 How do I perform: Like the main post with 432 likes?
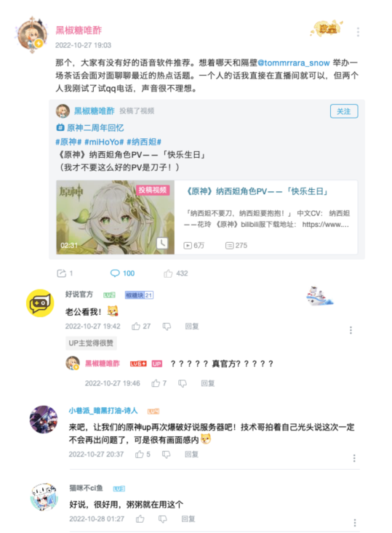(168, 273)
